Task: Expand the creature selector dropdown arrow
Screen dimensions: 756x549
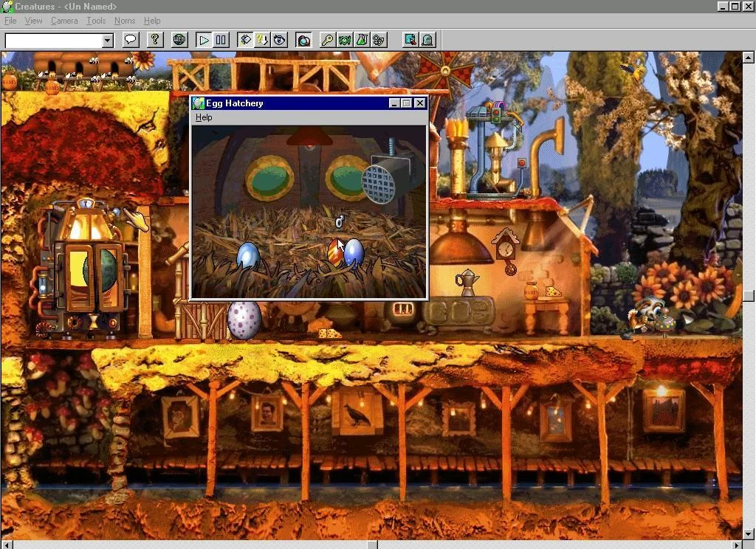Action: (x=108, y=41)
